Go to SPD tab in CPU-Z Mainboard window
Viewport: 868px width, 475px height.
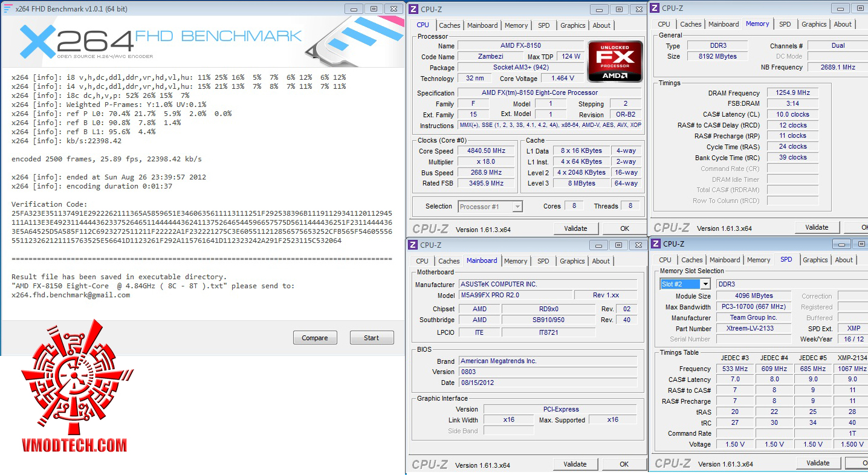click(543, 261)
